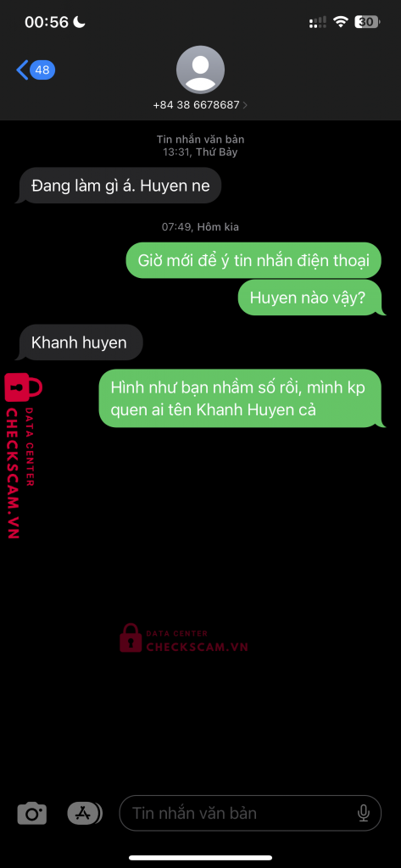401x868 pixels.
Task: Tap the moon focus mode icon
Action: click(x=80, y=21)
